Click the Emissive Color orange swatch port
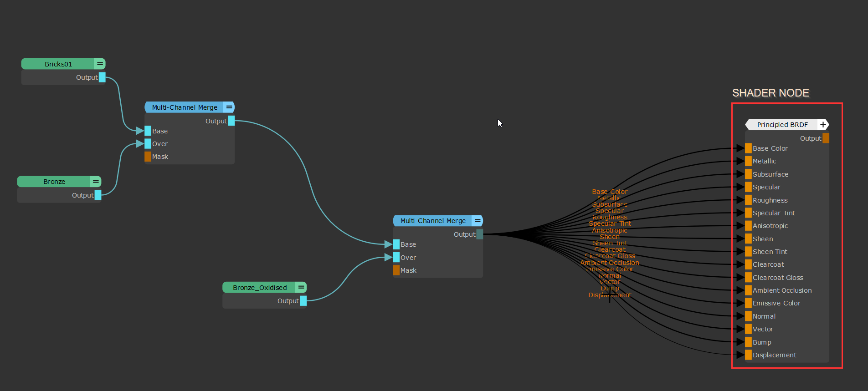 click(748, 303)
